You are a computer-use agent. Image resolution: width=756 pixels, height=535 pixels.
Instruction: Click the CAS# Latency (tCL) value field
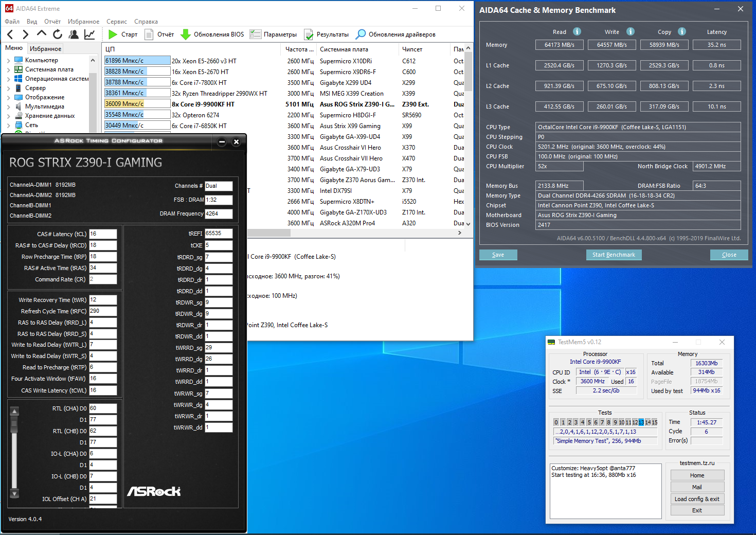coord(103,234)
